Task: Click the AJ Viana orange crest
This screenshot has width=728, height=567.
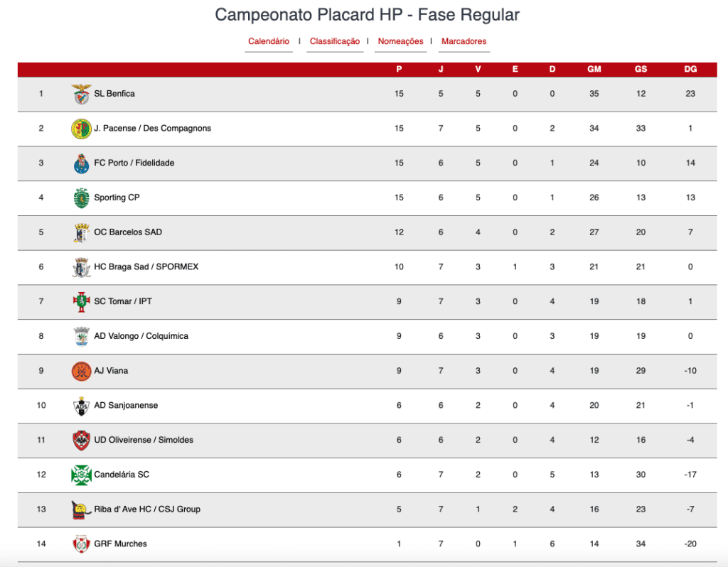Action: tap(81, 371)
